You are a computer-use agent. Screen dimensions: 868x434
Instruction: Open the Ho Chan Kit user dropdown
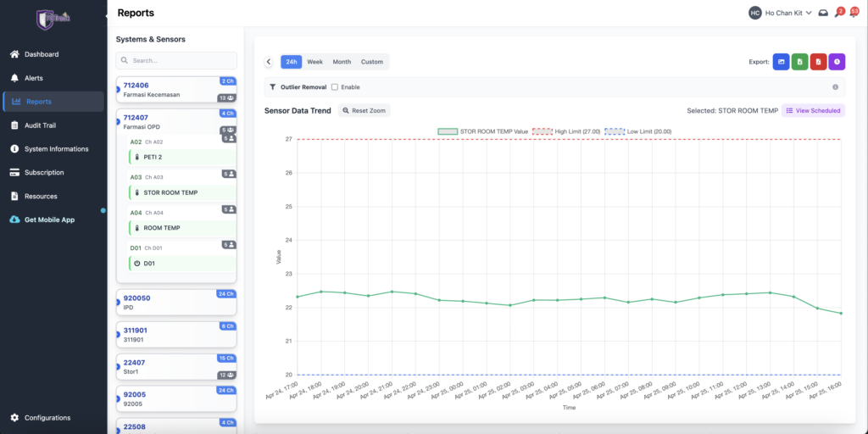781,14
